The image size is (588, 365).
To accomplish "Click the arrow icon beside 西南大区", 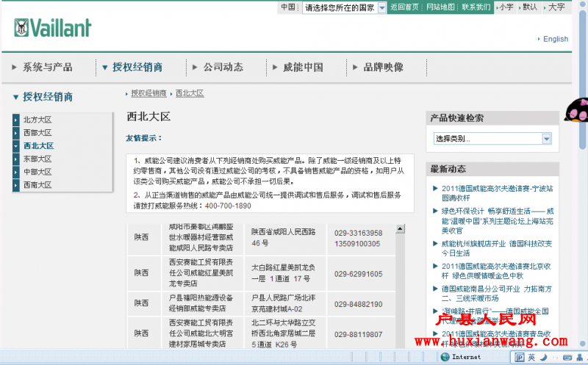I will 15,186.
